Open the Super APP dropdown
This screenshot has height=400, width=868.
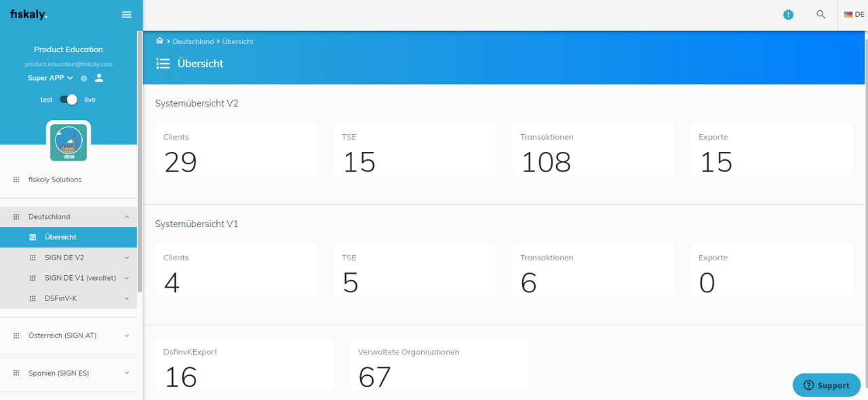coord(50,78)
